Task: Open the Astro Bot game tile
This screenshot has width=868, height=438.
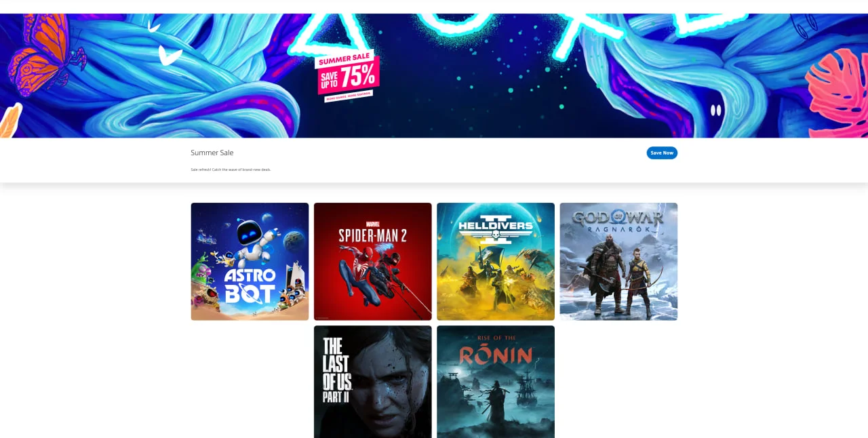Action: [250, 261]
